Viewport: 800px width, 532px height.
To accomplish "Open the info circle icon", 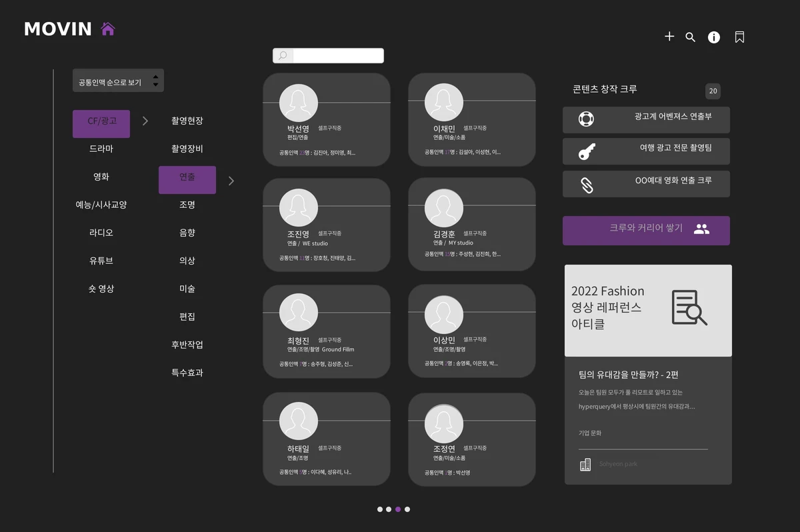I will (x=714, y=37).
